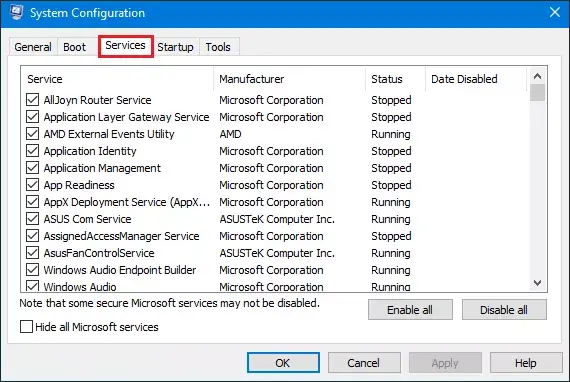Image resolution: width=570 pixels, height=382 pixels.
Task: Click Stopped status of App Readiness
Action: [x=391, y=185]
